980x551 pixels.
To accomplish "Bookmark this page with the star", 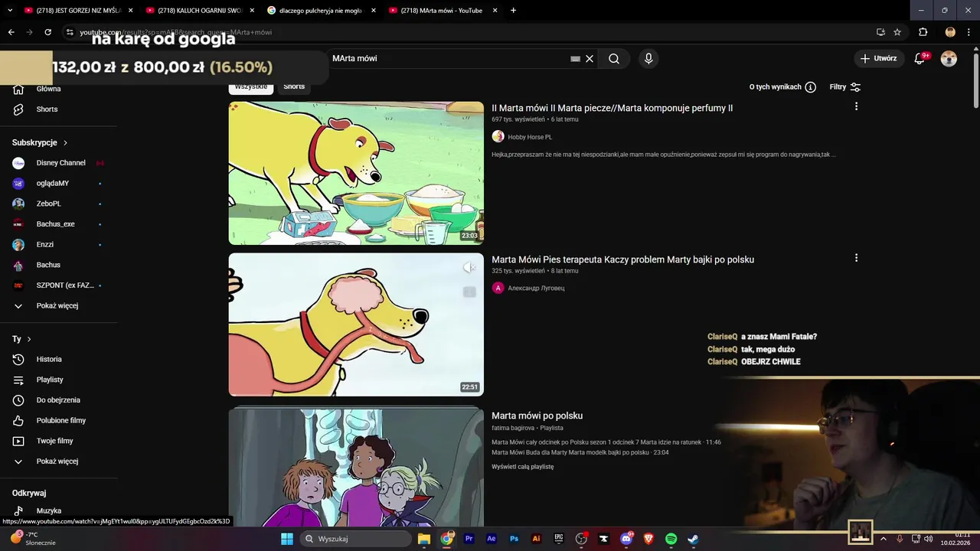I will point(897,32).
